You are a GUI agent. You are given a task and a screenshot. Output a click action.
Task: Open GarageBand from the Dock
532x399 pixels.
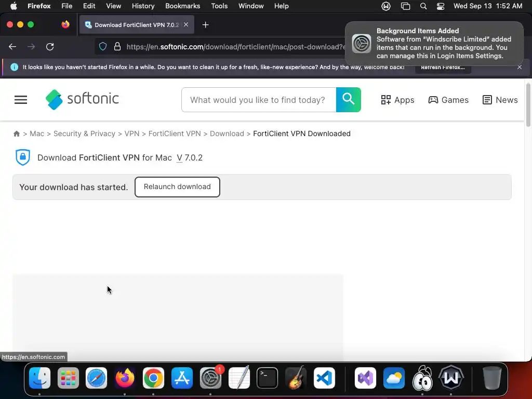296,378
